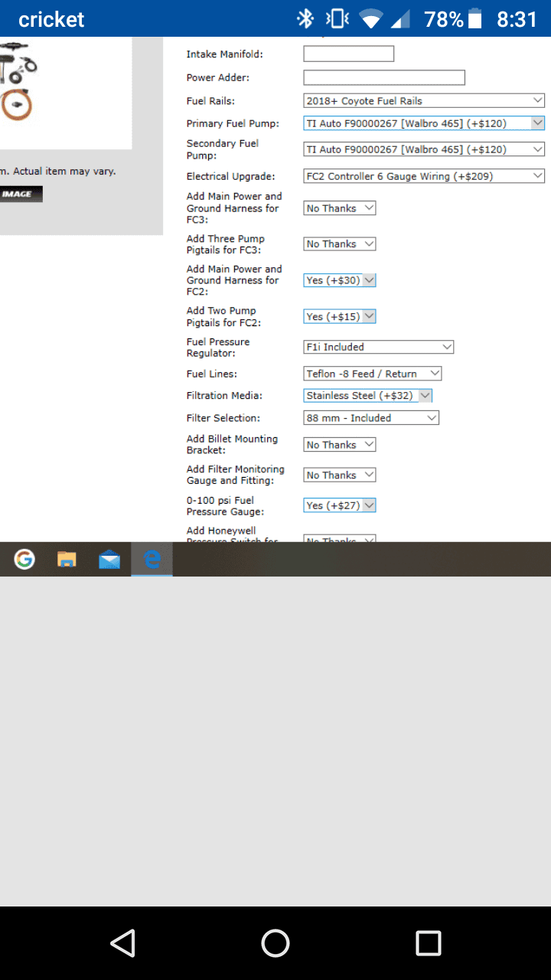Tap the Wi-Fi status icon

point(370,19)
